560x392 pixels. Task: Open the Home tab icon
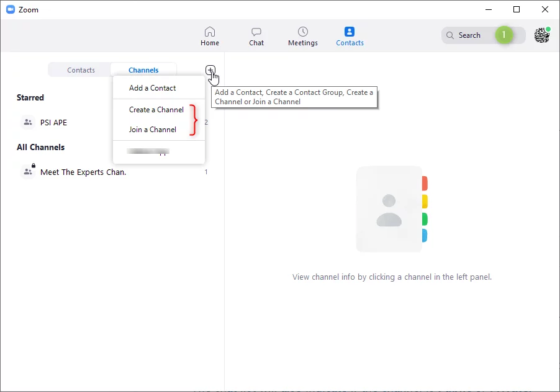(210, 32)
